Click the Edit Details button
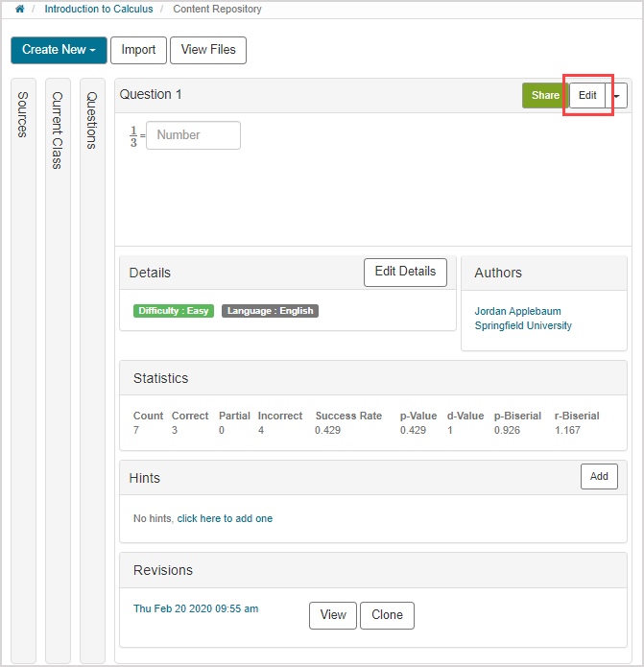Screen dimensions: 644x667 click(405, 272)
